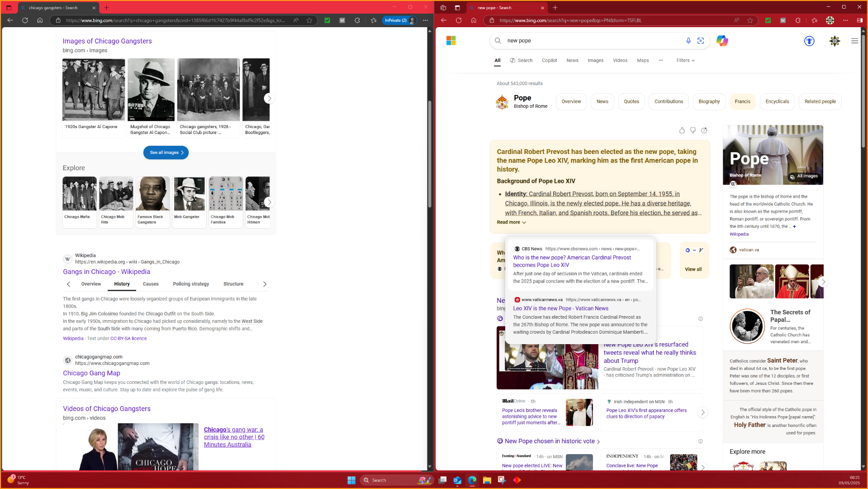Open Famous Black Gangsters explore tile
This screenshot has height=489, width=868.
[x=152, y=202]
